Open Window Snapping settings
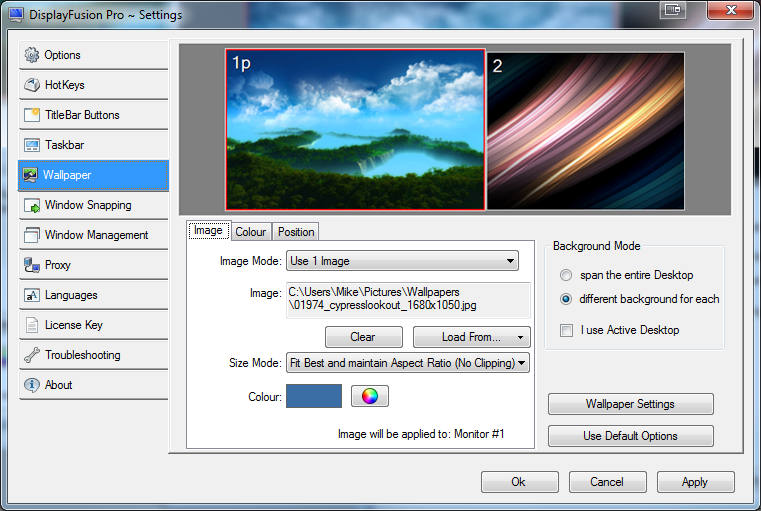 (94, 205)
